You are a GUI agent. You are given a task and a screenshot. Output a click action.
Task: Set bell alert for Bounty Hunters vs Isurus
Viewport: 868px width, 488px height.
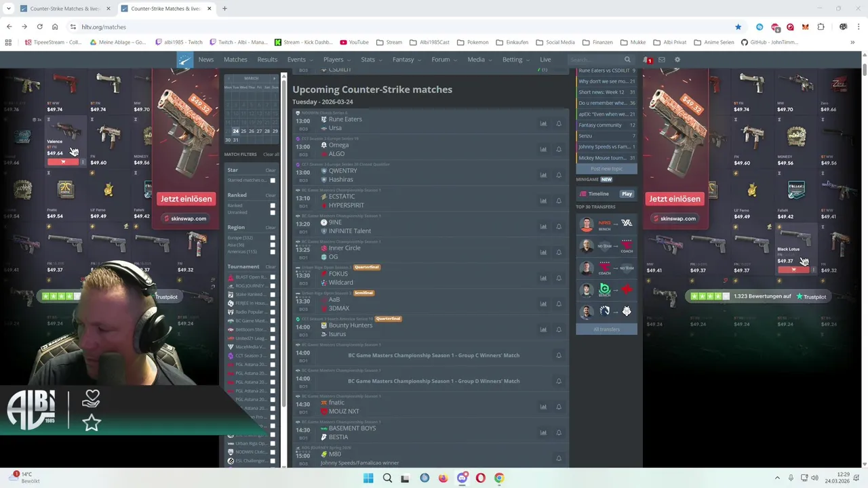click(x=559, y=329)
